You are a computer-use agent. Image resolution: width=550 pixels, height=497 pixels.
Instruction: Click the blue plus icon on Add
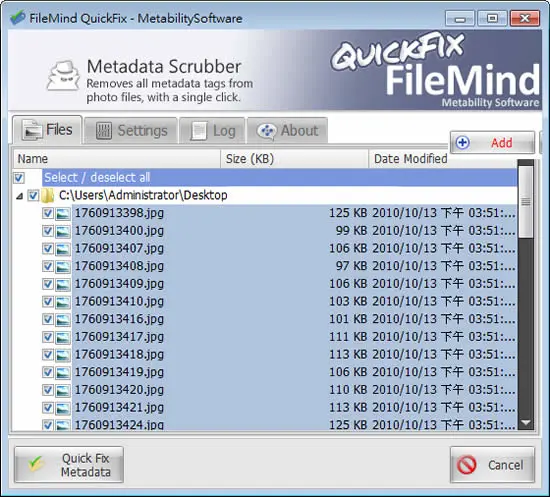pos(463,143)
